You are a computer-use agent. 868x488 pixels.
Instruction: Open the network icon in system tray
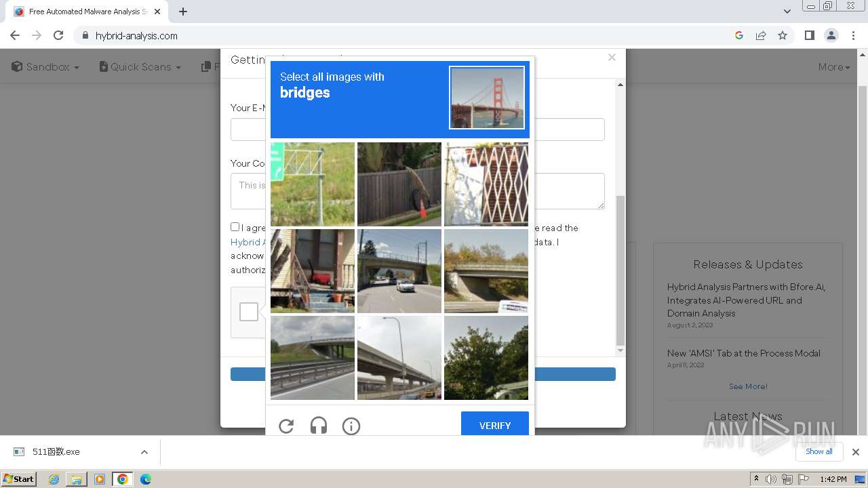coord(787,479)
